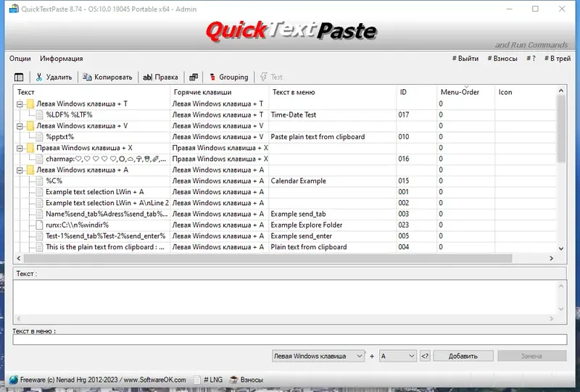
Task: Select This is the plain text from clipboard row
Action: (285, 247)
